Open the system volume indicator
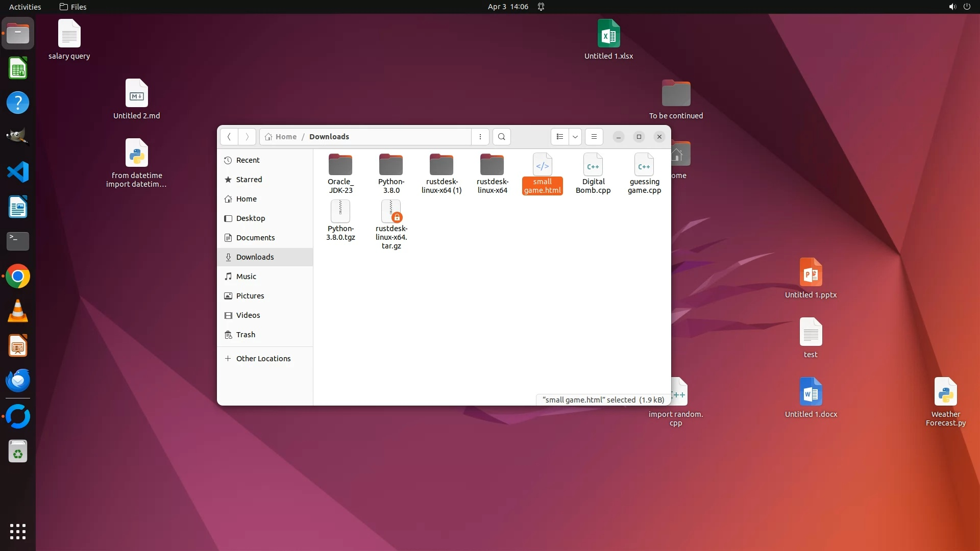 (952, 7)
